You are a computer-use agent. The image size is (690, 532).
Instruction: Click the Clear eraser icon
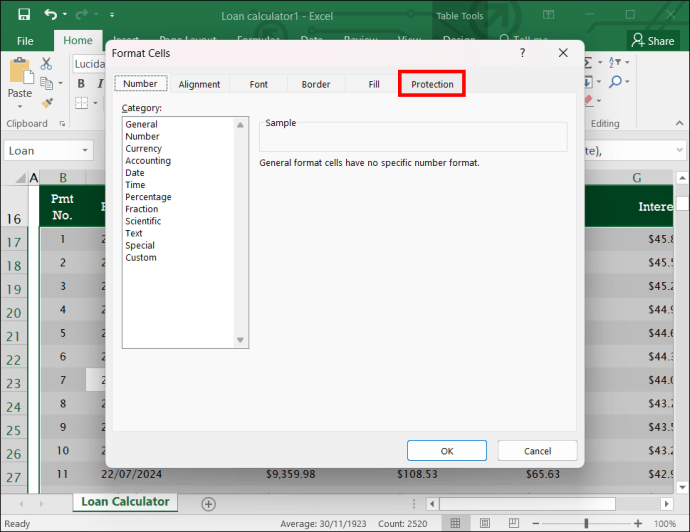pyautogui.click(x=588, y=100)
